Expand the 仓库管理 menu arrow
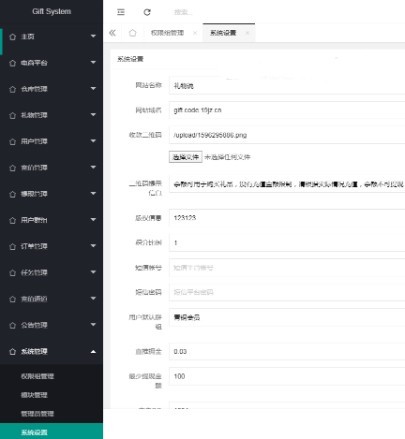The image size is (405, 439). (x=93, y=88)
